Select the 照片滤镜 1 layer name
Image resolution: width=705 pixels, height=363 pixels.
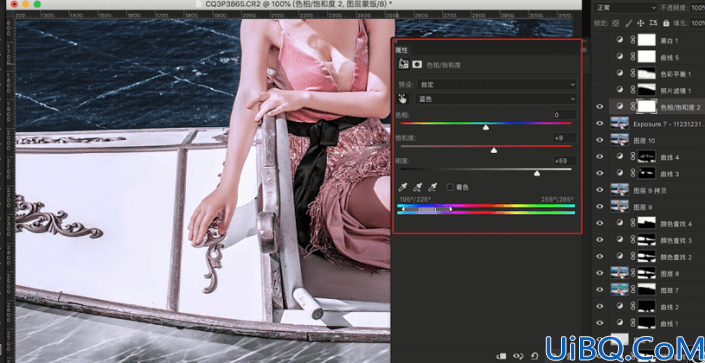(x=676, y=90)
